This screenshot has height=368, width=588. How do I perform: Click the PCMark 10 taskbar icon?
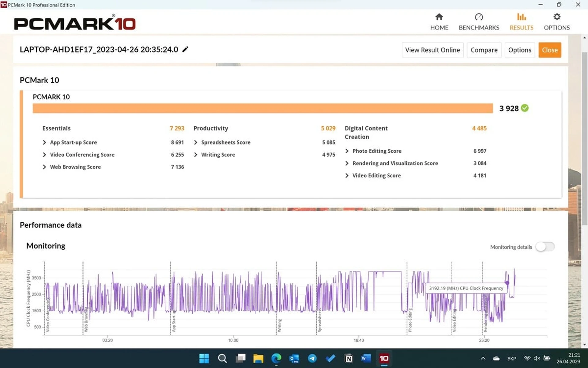384,358
